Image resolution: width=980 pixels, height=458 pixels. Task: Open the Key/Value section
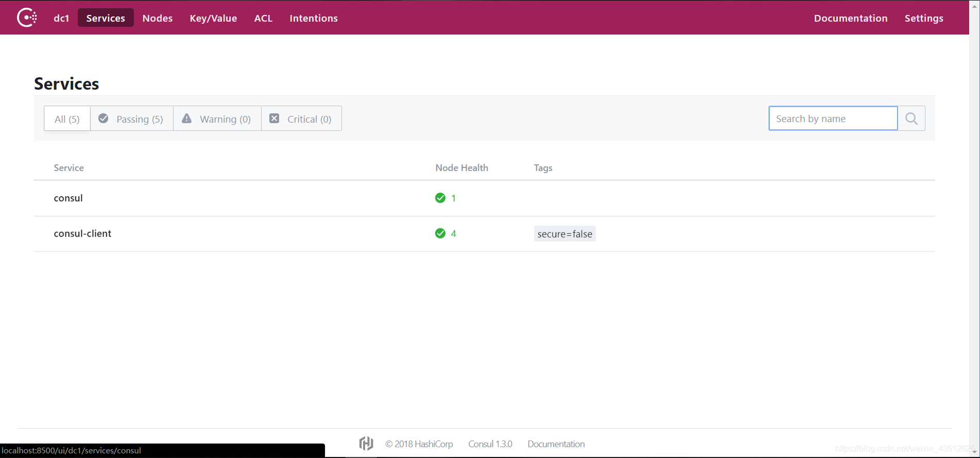click(x=213, y=18)
